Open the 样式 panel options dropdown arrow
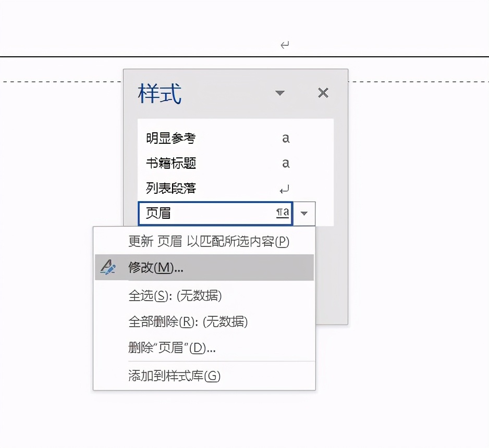 [x=280, y=93]
